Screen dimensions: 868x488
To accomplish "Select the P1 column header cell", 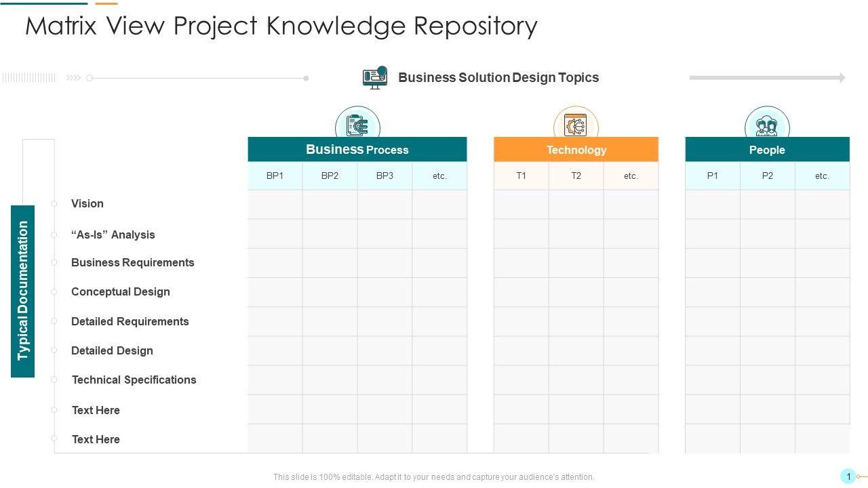I will click(x=713, y=176).
